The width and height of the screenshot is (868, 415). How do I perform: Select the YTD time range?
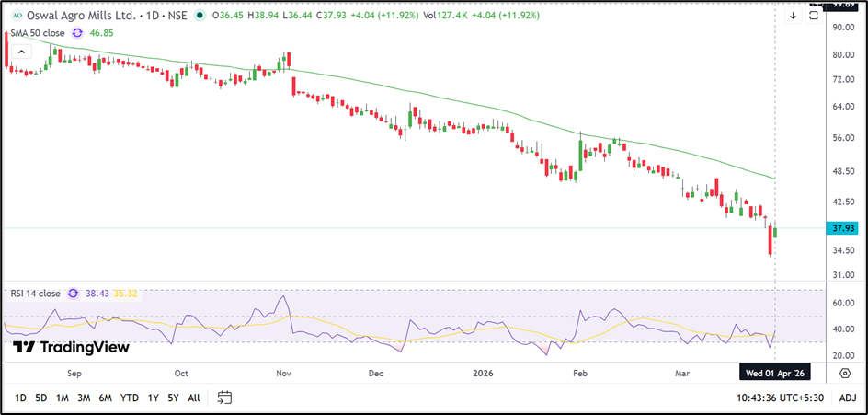tap(130, 398)
